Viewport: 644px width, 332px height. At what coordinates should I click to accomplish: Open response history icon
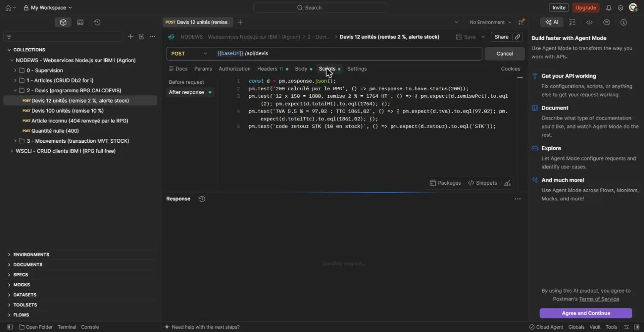[x=202, y=199]
